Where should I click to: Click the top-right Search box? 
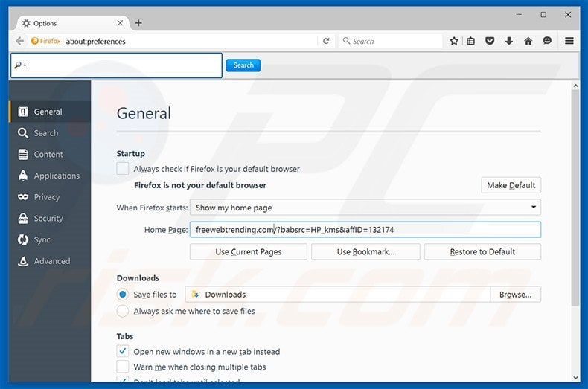(x=391, y=41)
